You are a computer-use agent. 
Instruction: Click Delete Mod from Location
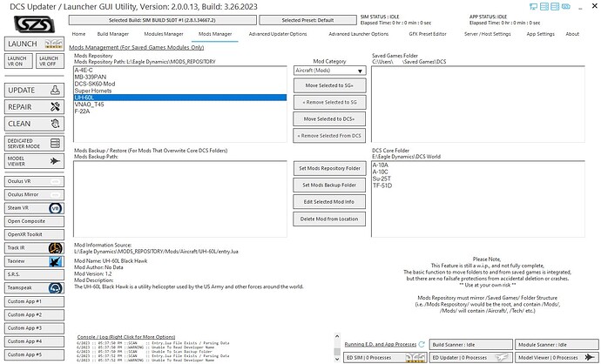[x=329, y=219]
